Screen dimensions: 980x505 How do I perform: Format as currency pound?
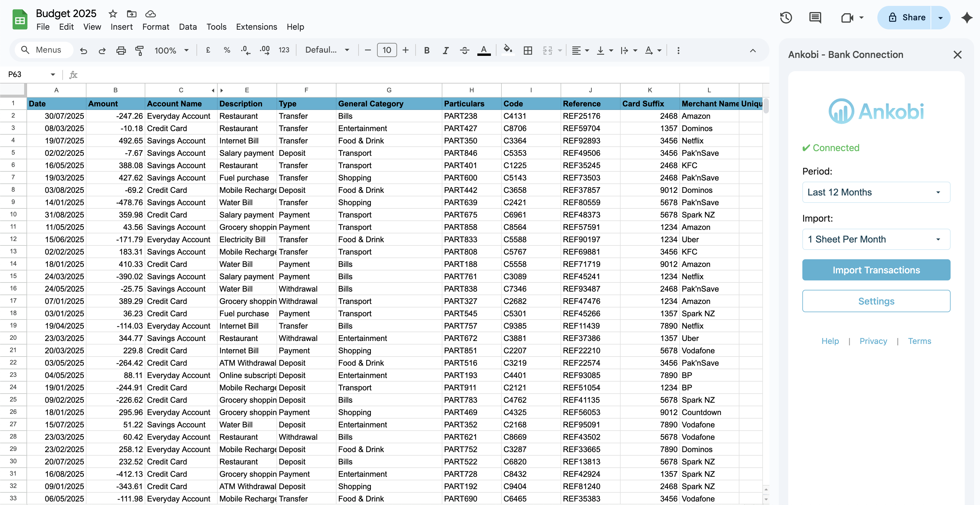click(x=208, y=50)
